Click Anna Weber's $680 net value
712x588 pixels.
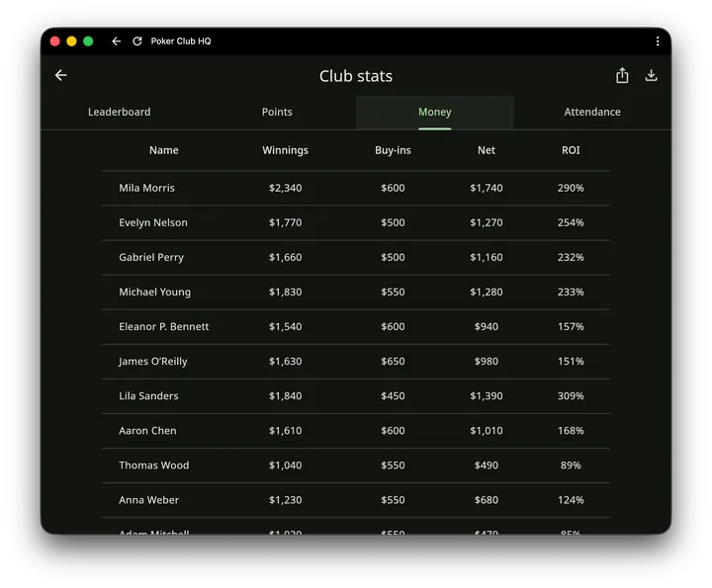click(x=487, y=500)
